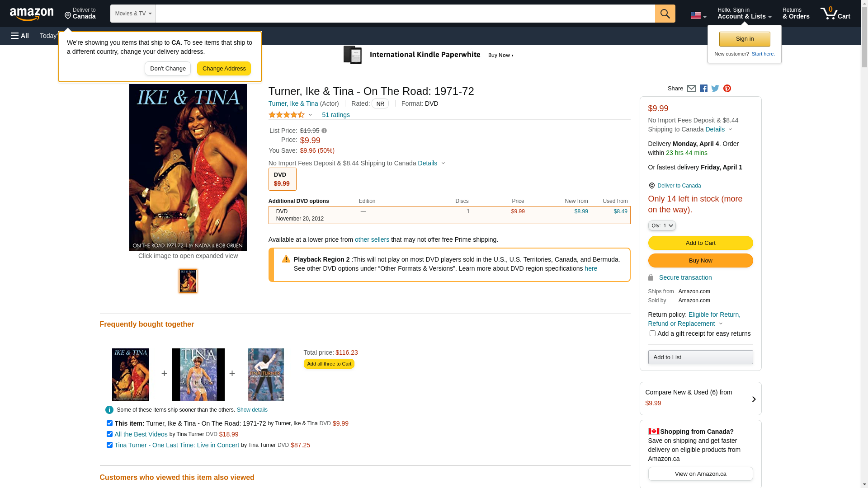Click the Add to Cart button

(x=700, y=243)
